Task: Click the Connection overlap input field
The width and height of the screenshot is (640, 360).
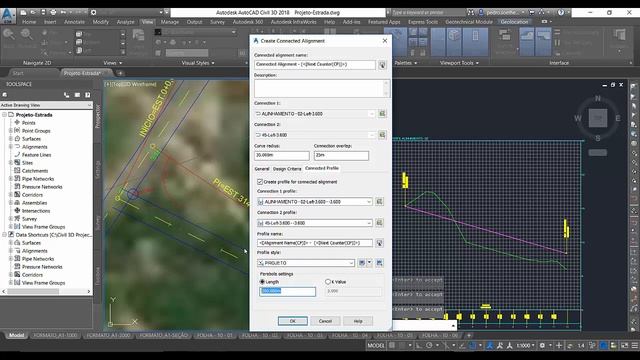Action: pyautogui.click(x=341, y=156)
